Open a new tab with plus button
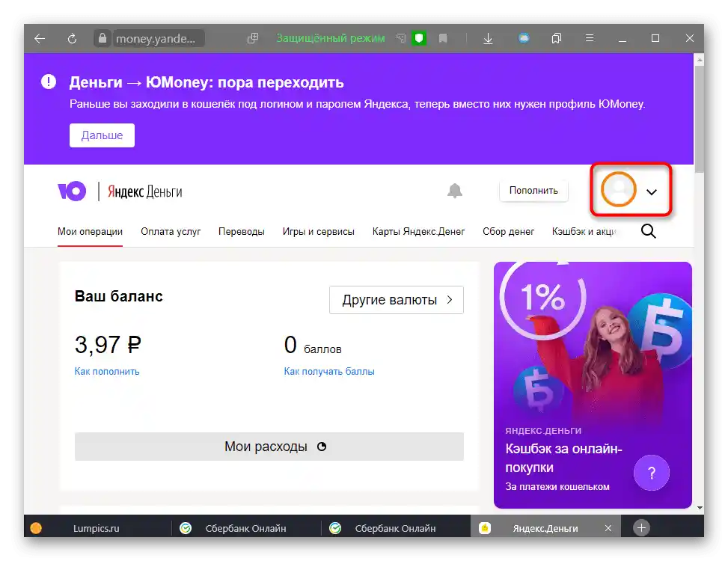 tap(641, 527)
